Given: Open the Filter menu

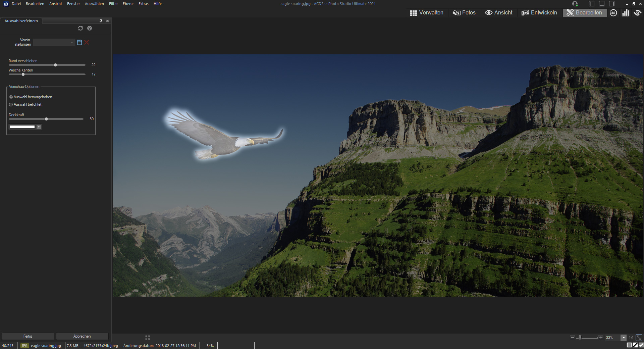Looking at the screenshot, I should pos(113,4).
